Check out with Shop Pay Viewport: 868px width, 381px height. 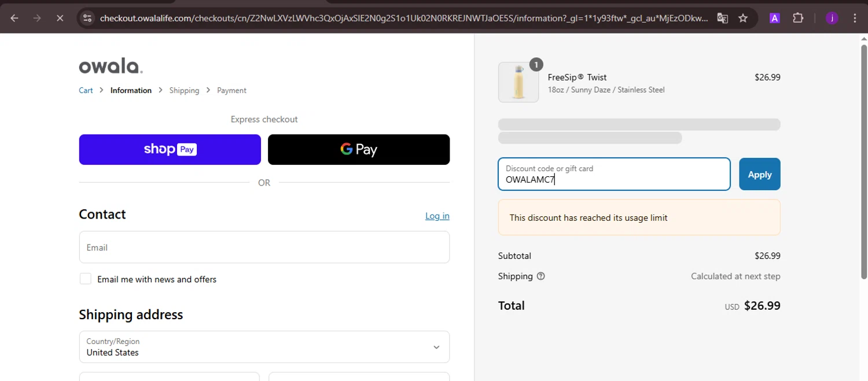(170, 150)
